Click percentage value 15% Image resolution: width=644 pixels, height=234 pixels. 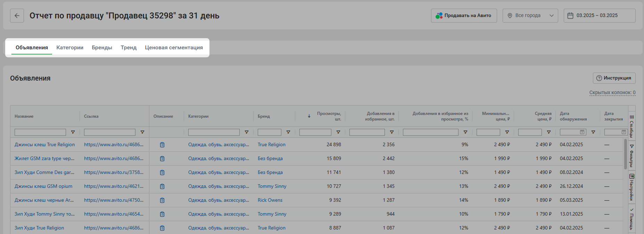tap(464, 159)
